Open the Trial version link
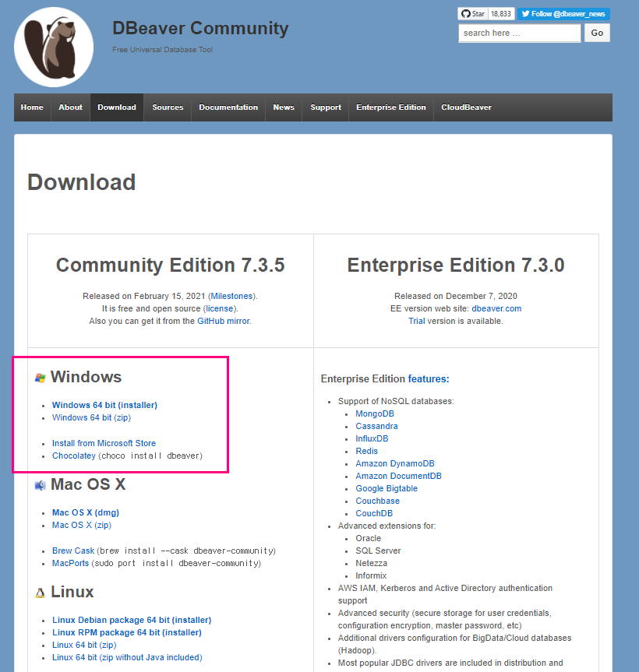 point(416,321)
